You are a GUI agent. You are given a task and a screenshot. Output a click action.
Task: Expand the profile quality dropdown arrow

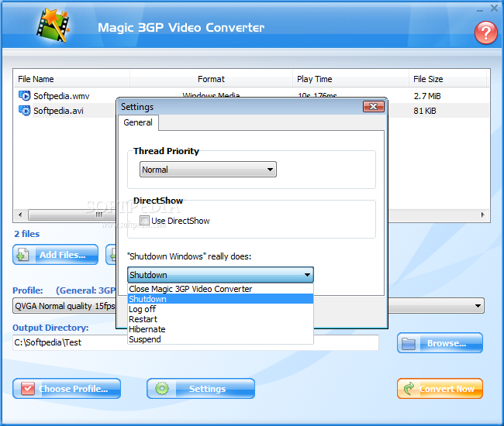tap(478, 306)
